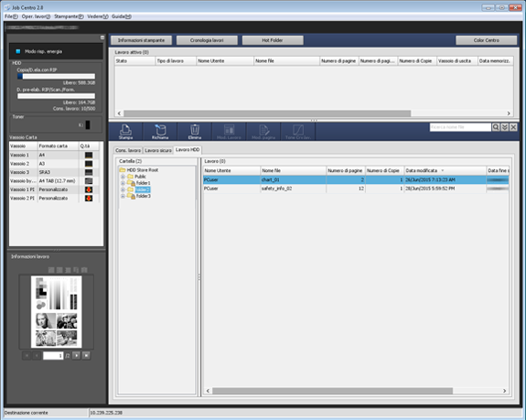Viewport: 526px width, 420px height.
Task: Expand the folder1 tree node
Action: (123, 183)
